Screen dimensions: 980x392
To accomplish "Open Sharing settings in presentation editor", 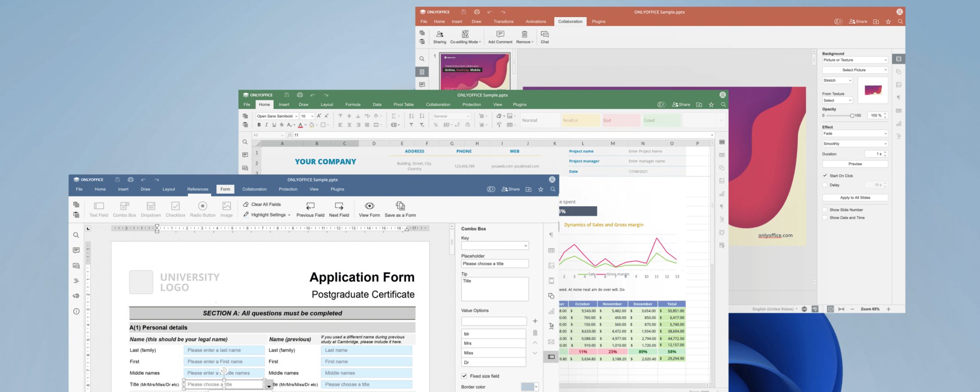I will (440, 37).
